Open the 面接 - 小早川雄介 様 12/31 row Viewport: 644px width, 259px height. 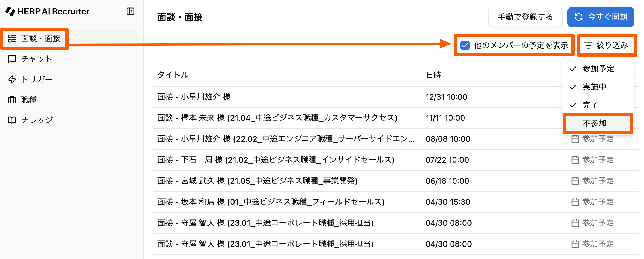pyautogui.click(x=194, y=97)
